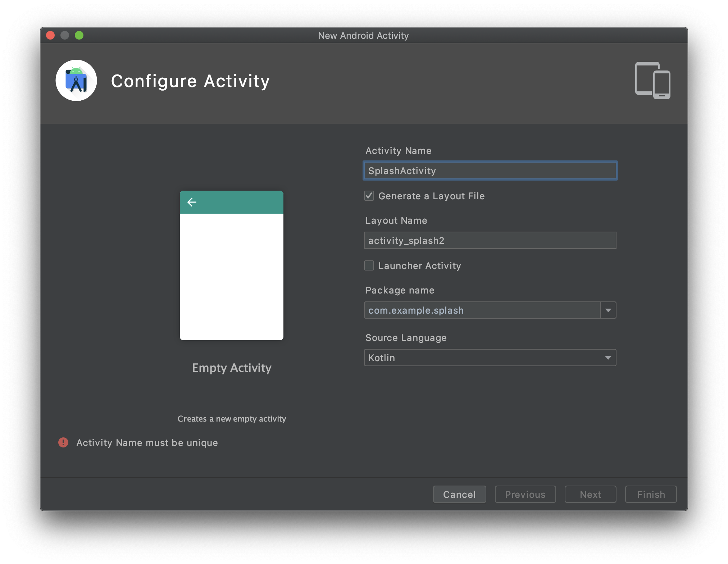Click the gray minimize window button
This screenshot has width=728, height=564.
click(65, 35)
